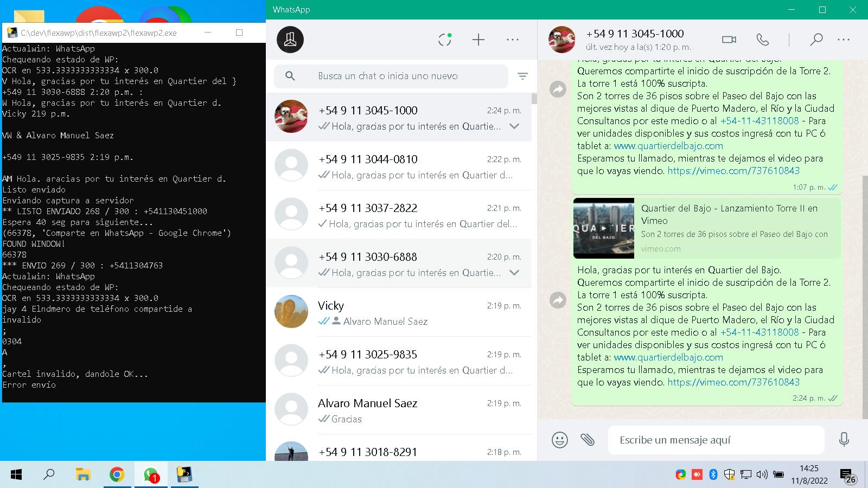The image size is (868, 488).
Task: Open www.quartierdelbajo.com link in 1:07 message
Action: (668, 146)
